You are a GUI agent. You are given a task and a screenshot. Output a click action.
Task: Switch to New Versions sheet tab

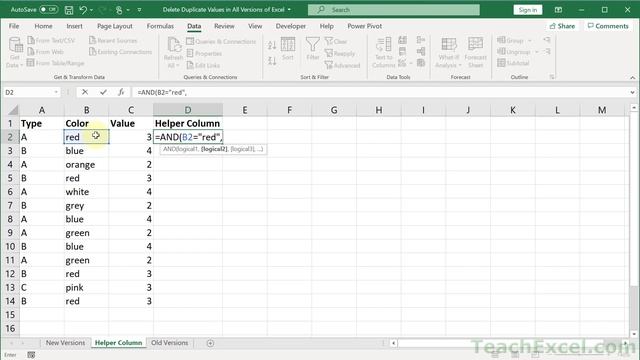pyautogui.click(x=65, y=343)
